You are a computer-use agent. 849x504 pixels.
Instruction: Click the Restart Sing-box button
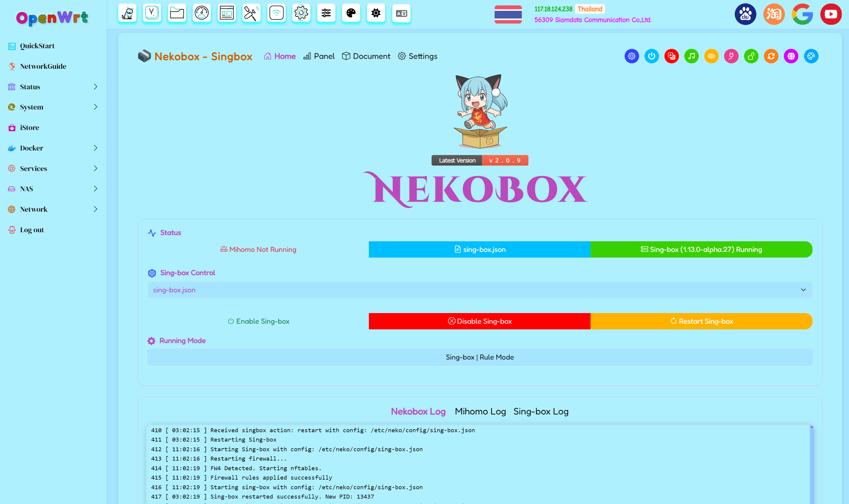701,321
